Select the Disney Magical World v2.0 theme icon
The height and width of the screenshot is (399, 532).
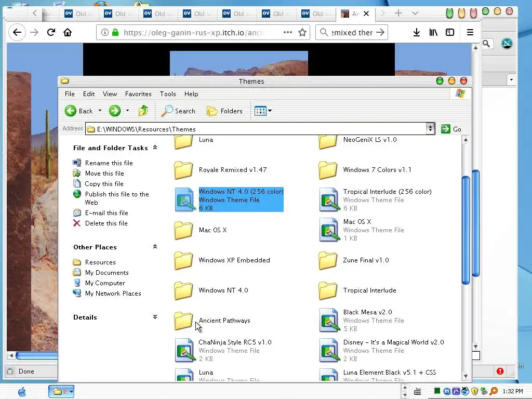coord(329,351)
